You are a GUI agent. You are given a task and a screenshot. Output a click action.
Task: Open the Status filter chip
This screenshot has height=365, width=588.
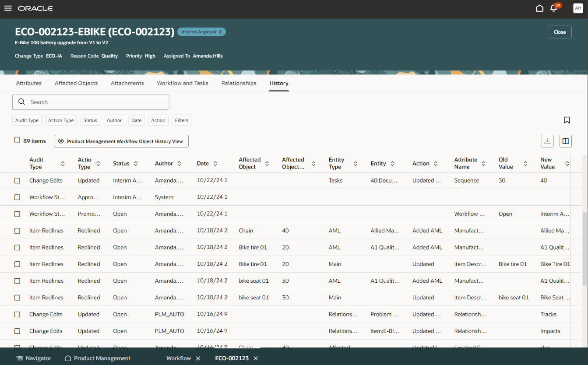90,120
